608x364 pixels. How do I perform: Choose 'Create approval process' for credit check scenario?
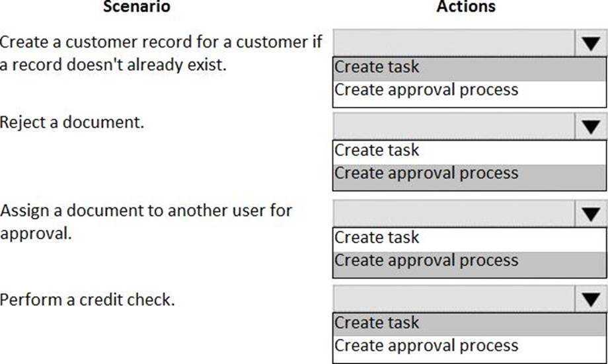pos(426,346)
